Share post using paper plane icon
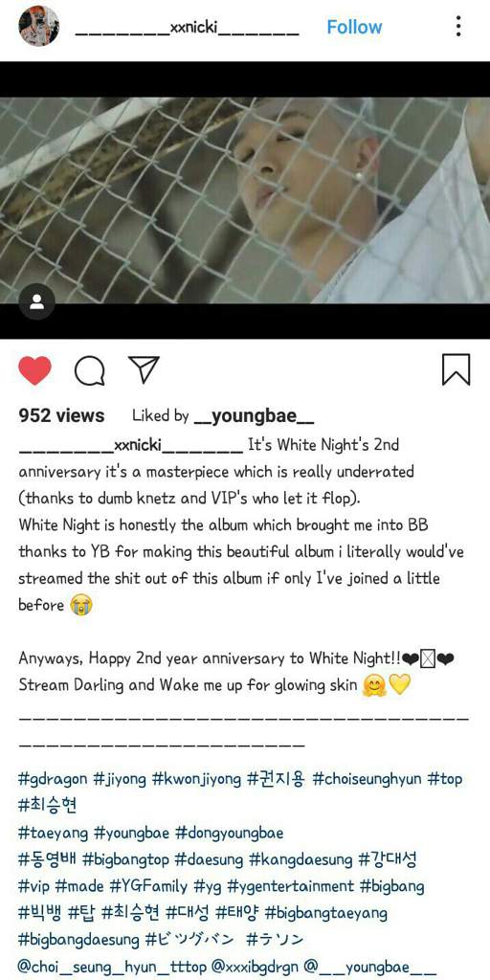This screenshot has width=490, height=980. coord(144,369)
